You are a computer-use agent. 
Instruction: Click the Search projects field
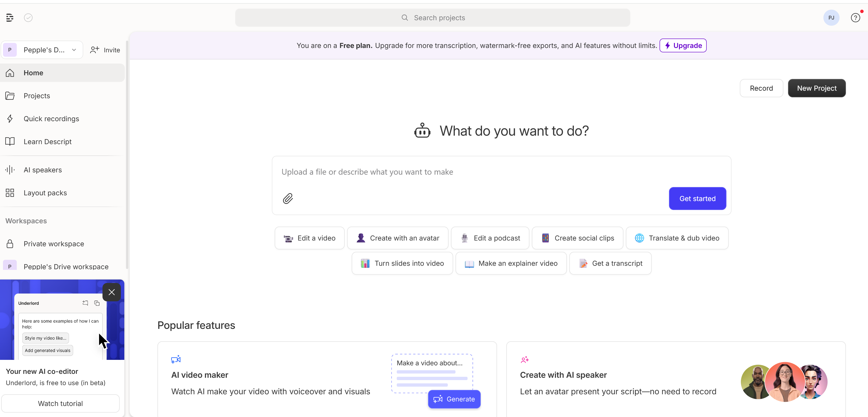tap(433, 17)
